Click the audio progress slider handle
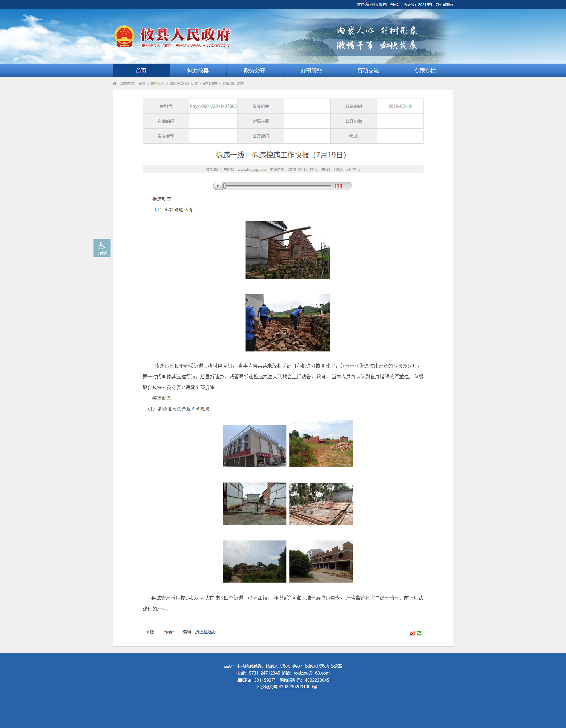 [225, 186]
